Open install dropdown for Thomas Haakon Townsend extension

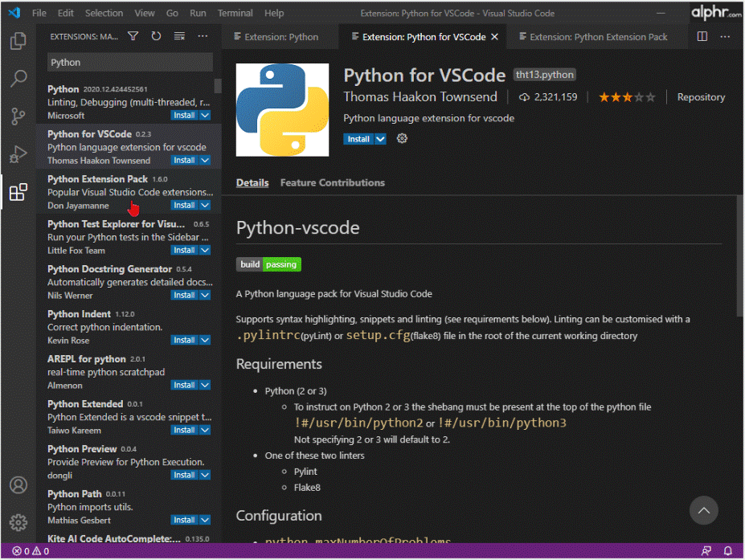(205, 161)
